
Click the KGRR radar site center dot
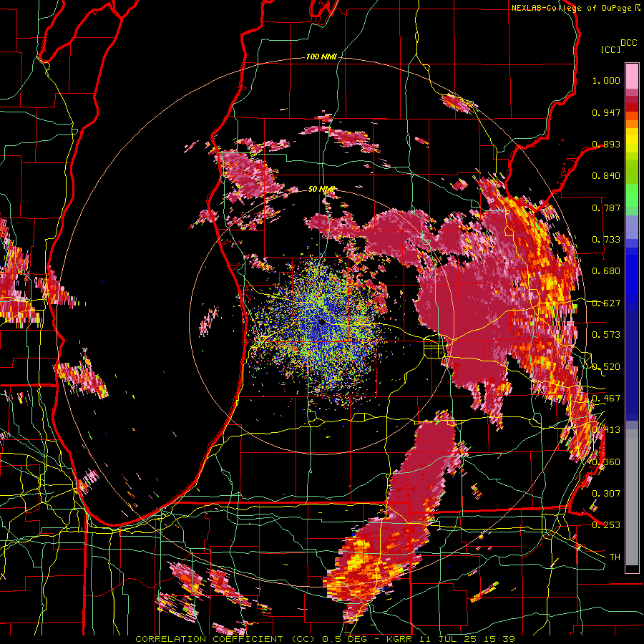coord(322,323)
